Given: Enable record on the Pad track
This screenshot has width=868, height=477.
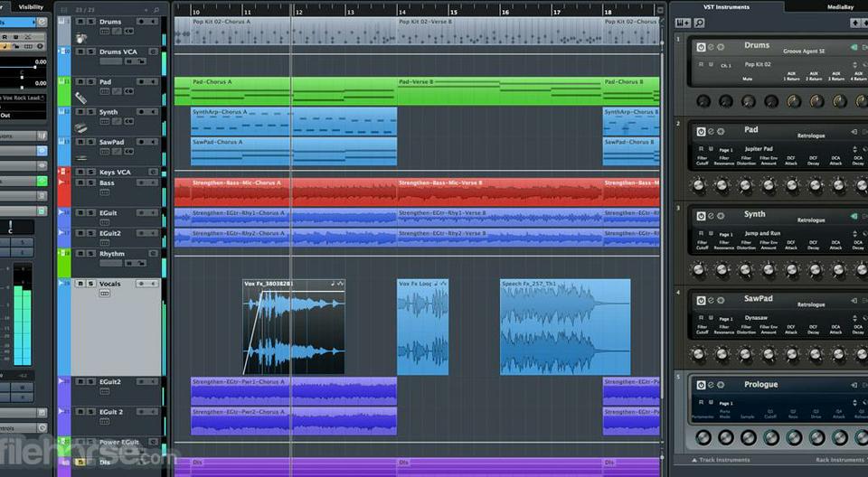Looking at the screenshot, I should click(x=143, y=82).
